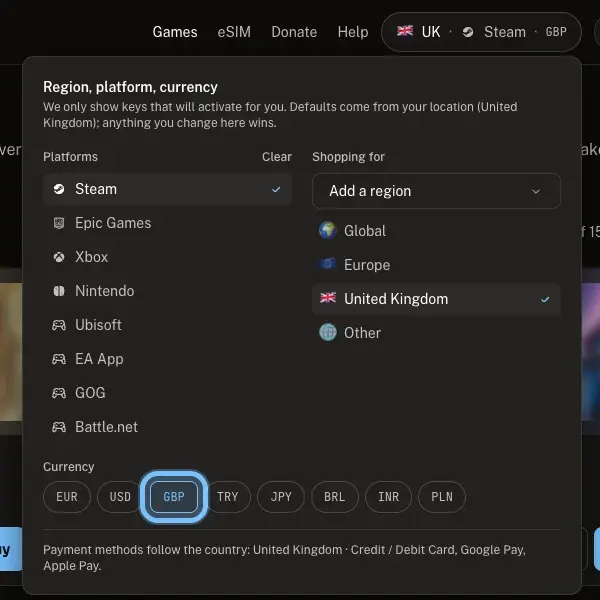Switch currency to TRY
Viewport: 600px width, 600px height.
[228, 497]
